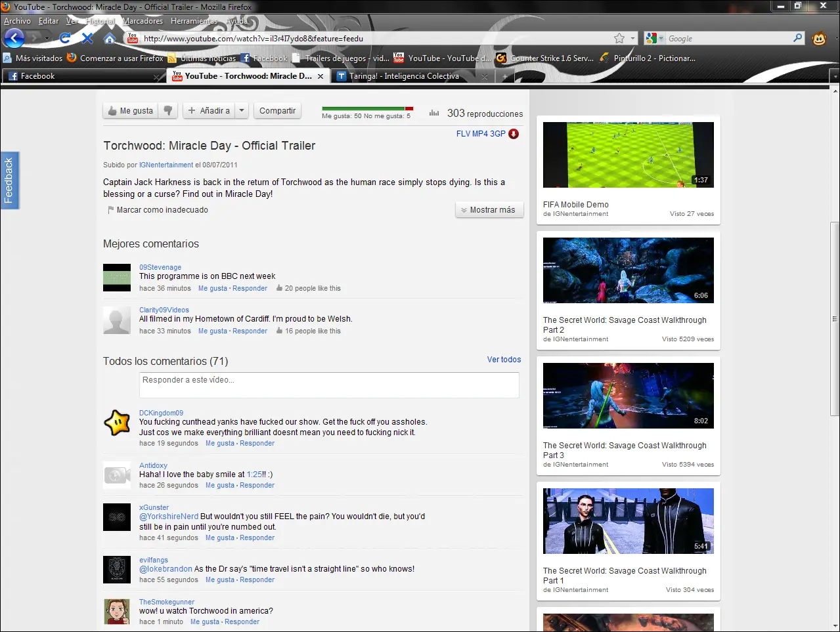The height and width of the screenshot is (632, 840).
Task: Click the red download arrow icon
Action: 514,134
